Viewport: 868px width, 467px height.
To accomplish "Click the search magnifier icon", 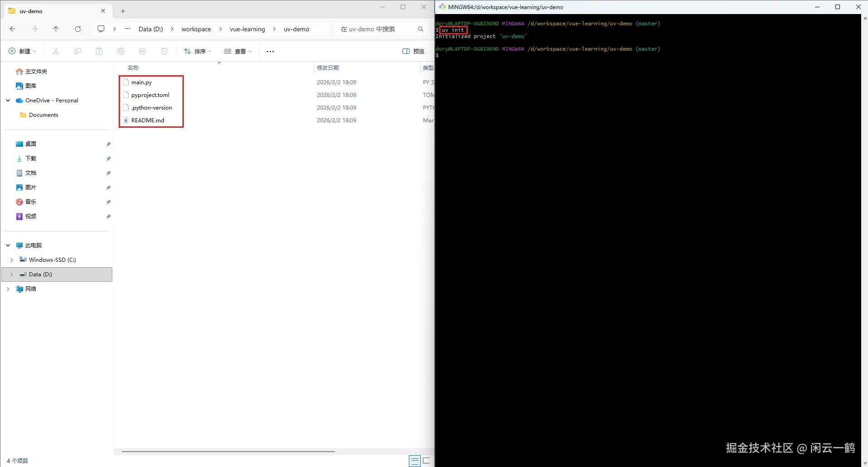I will click(x=421, y=29).
